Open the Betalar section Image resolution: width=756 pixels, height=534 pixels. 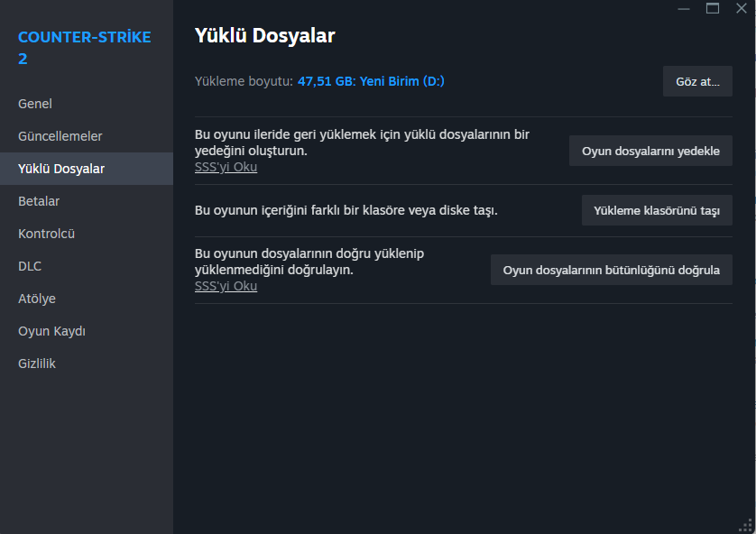pyautogui.click(x=87, y=201)
